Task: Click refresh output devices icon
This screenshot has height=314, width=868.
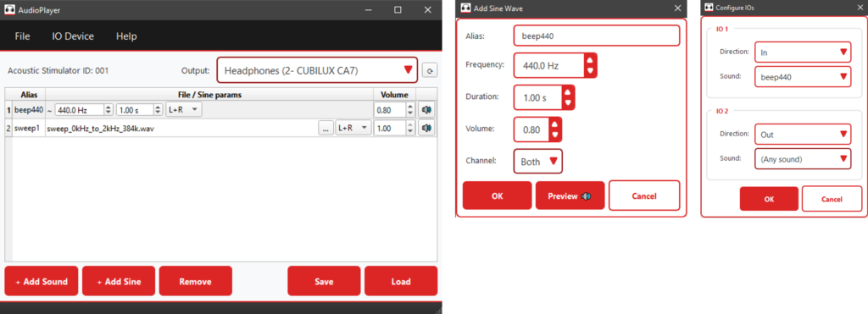Action: (429, 71)
